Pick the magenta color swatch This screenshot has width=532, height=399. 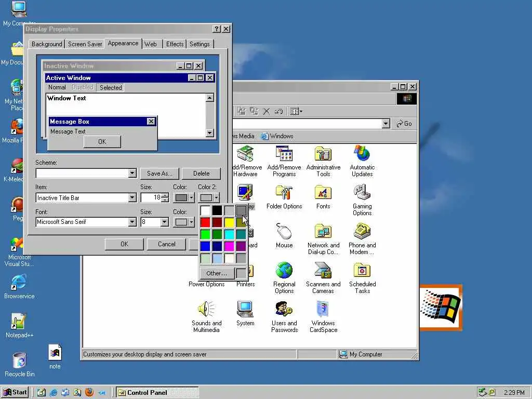coord(229,246)
